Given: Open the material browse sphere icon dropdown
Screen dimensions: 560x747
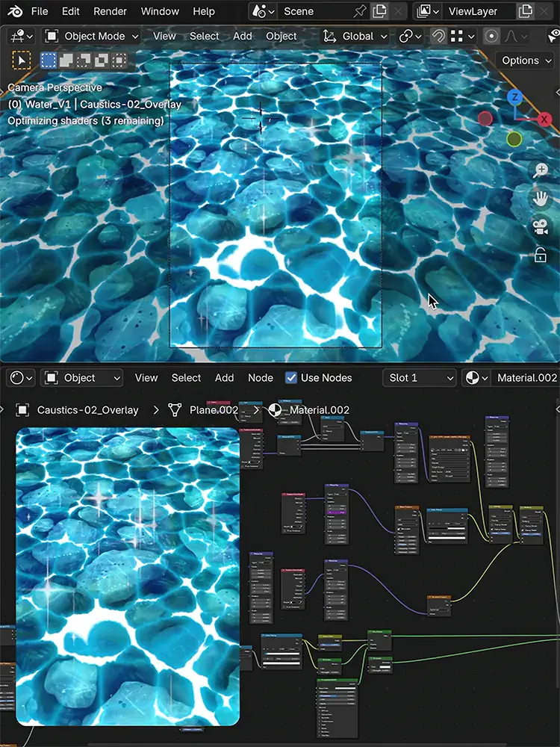Looking at the screenshot, I should tap(476, 378).
